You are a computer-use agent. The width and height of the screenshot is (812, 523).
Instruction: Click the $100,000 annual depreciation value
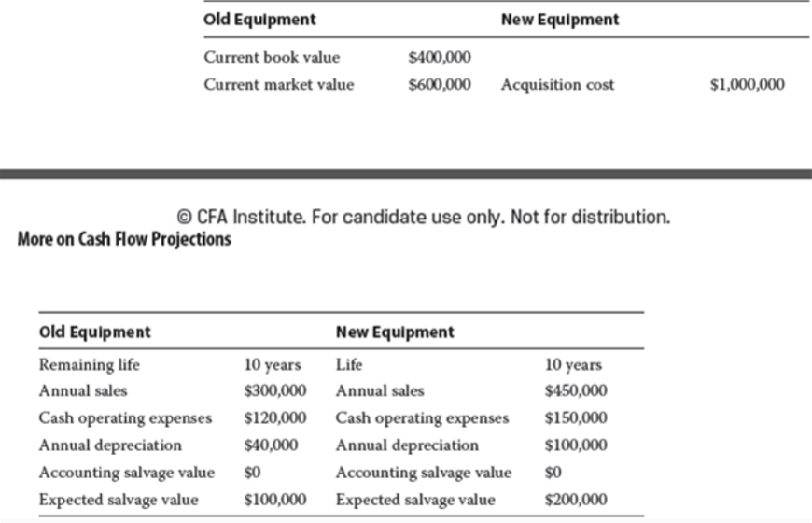click(x=575, y=445)
